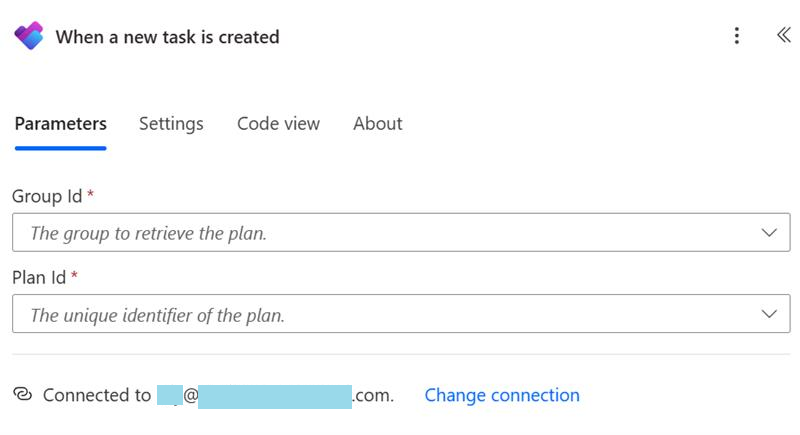Select the About tab
Viewport: 800px width, 435px height.
pyautogui.click(x=378, y=124)
